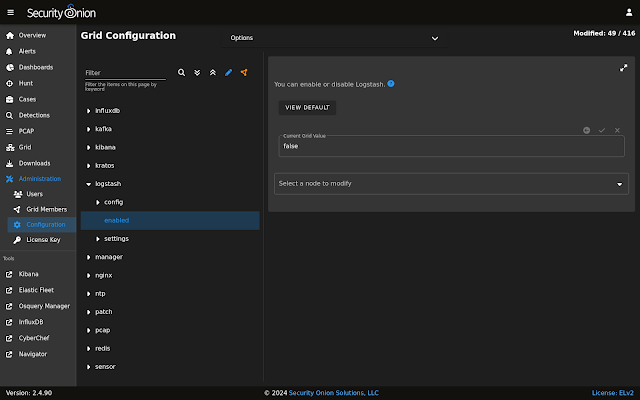Expand the kafka tree node
This screenshot has height=400, width=640.
(x=88, y=129)
